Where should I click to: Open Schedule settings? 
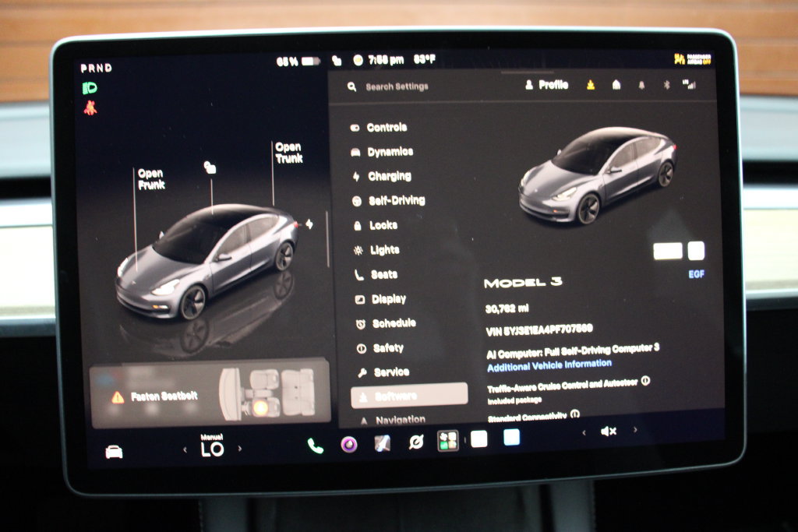pos(386,323)
